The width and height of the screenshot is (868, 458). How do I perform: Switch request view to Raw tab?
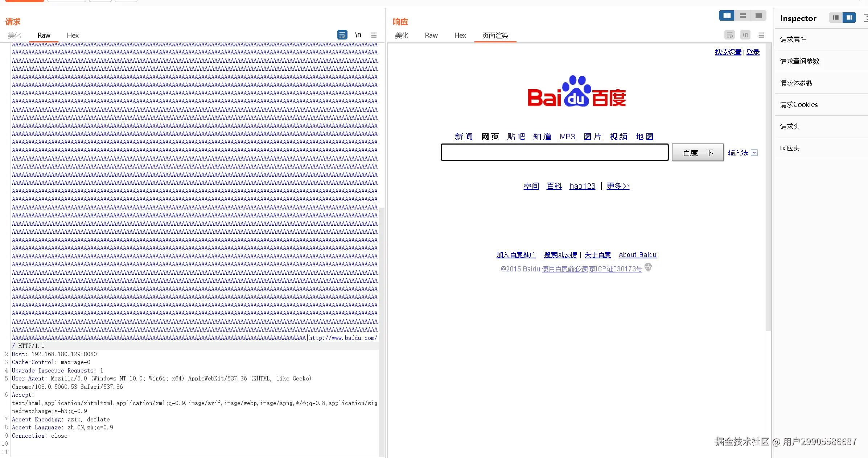pos(44,35)
